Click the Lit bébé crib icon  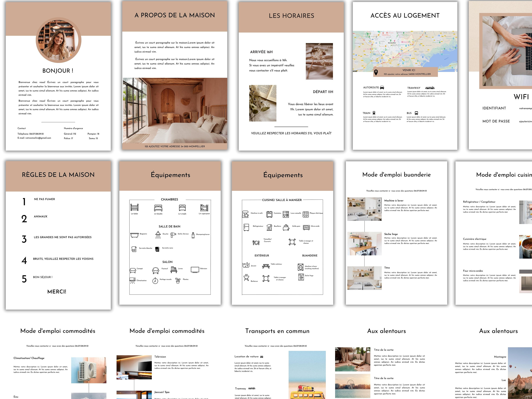(134, 207)
